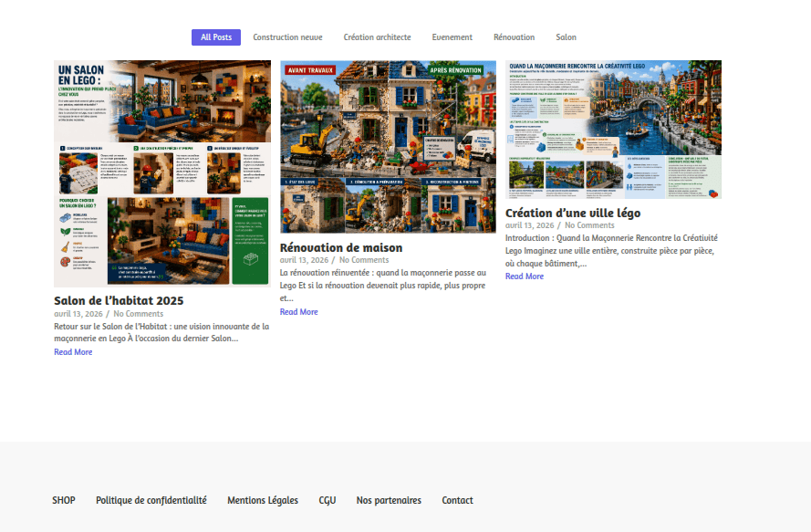Go to SHOP in the footer
This screenshot has width=811, height=532.
[x=64, y=500]
